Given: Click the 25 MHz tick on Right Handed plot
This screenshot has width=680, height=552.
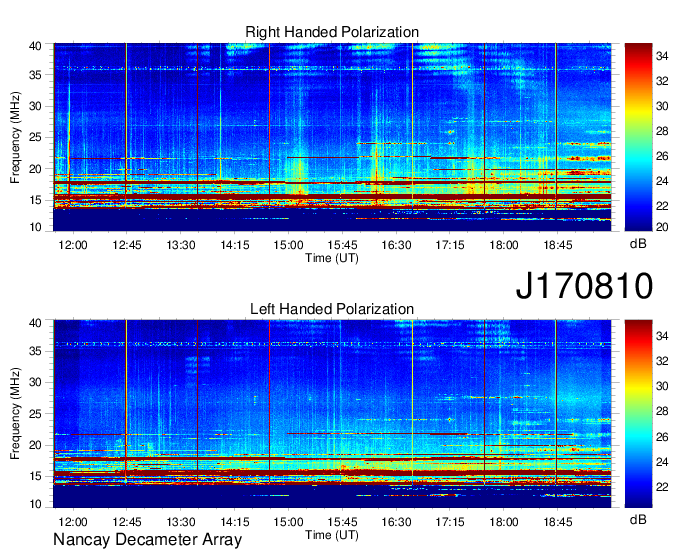Looking at the screenshot, I should point(35,137).
